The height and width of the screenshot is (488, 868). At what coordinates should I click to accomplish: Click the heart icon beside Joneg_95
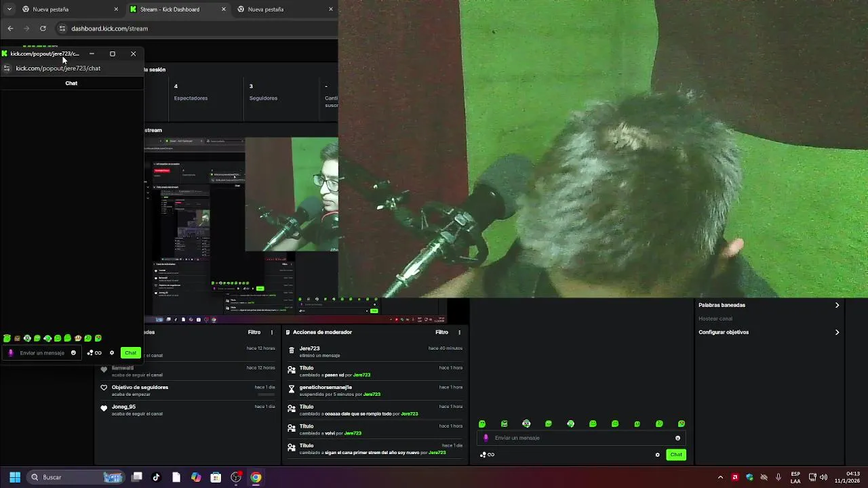coord(104,409)
